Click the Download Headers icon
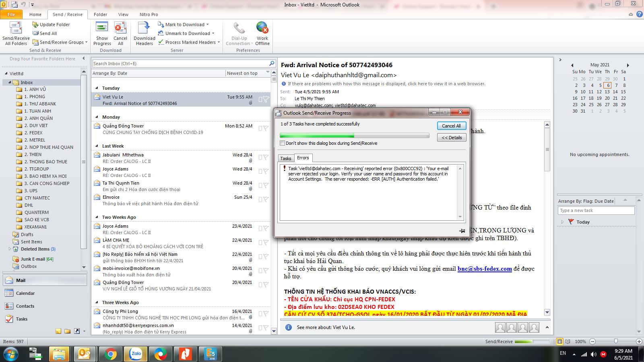The image size is (644, 362). coord(144,33)
